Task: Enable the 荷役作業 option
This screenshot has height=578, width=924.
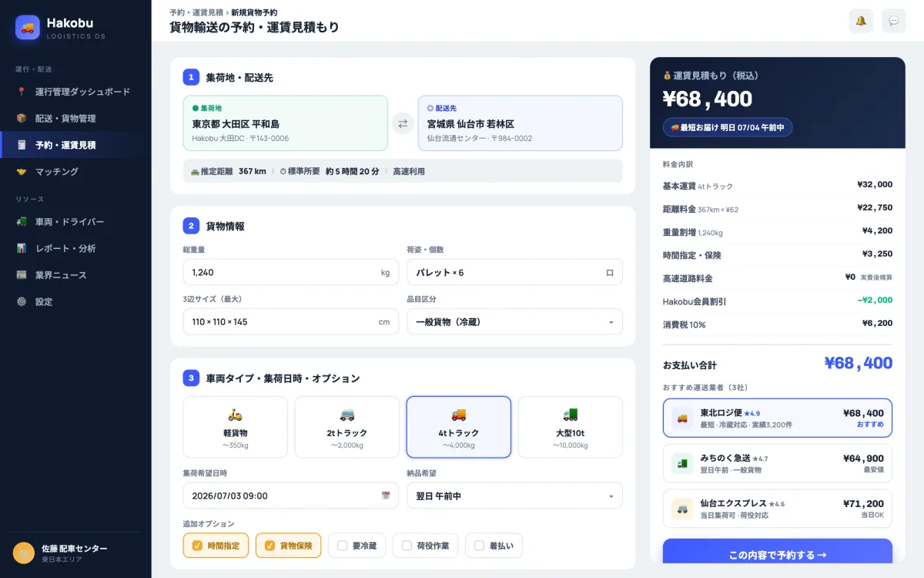Action: pos(425,546)
